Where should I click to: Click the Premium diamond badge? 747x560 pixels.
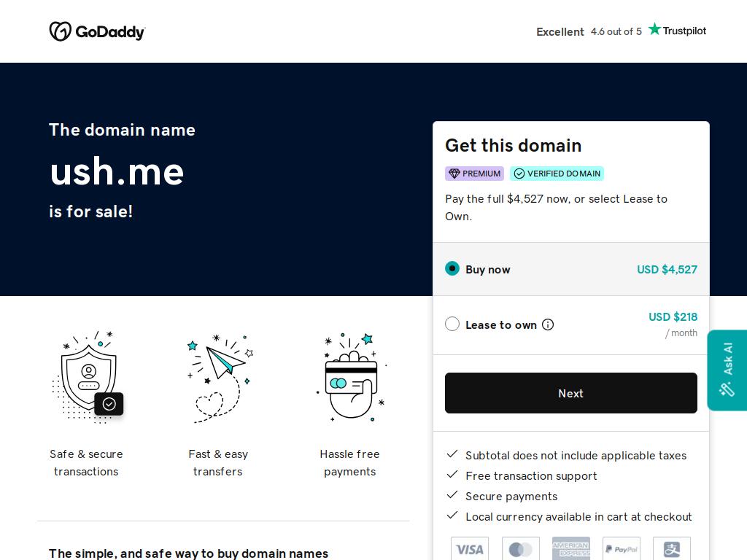[474, 174]
